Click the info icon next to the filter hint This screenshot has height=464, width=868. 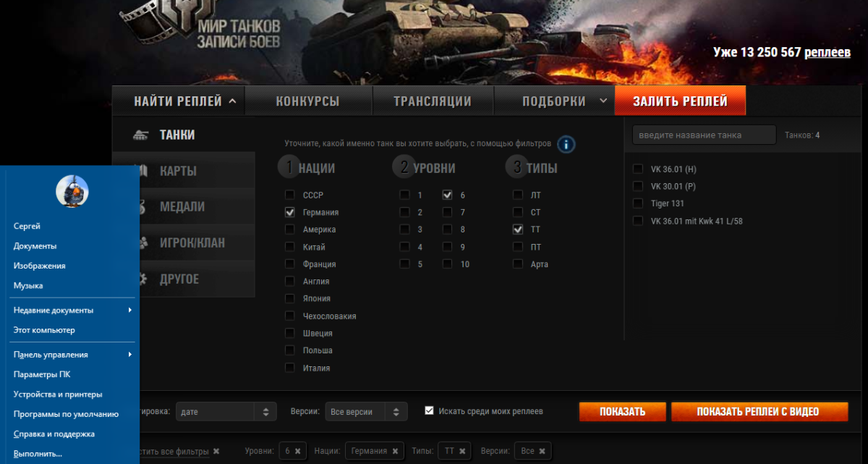point(566,144)
